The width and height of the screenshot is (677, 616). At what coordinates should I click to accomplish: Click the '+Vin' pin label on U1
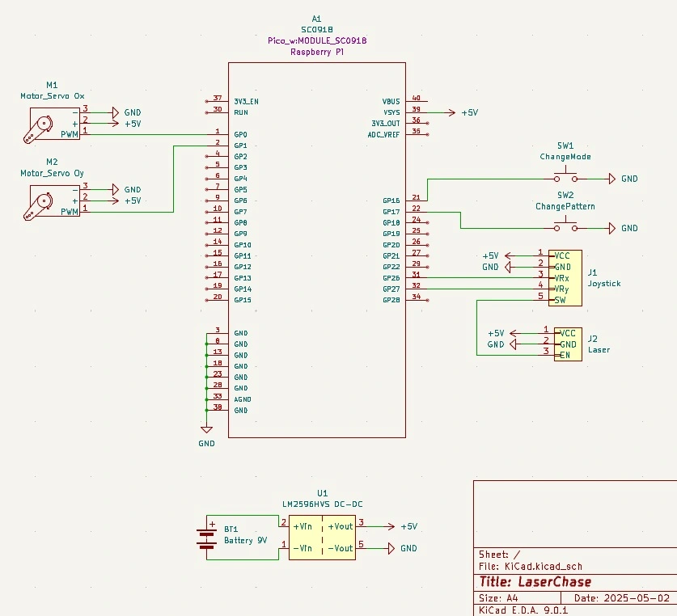click(x=303, y=526)
